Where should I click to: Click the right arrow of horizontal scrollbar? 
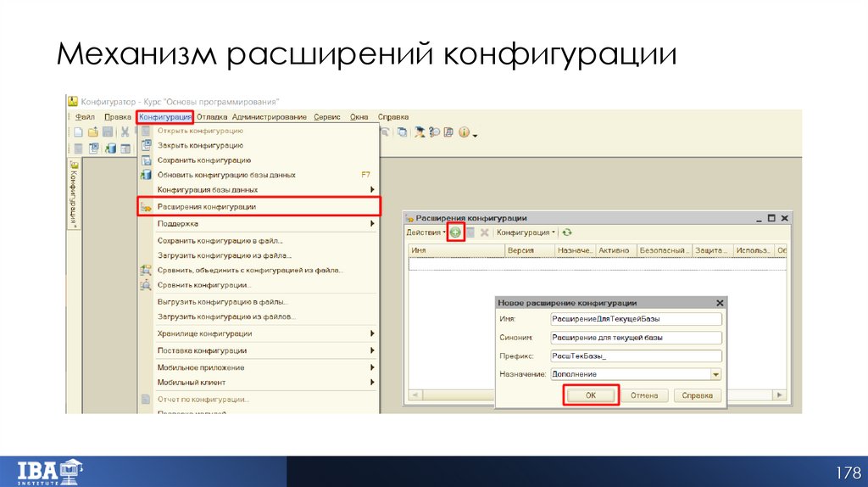coord(780,395)
